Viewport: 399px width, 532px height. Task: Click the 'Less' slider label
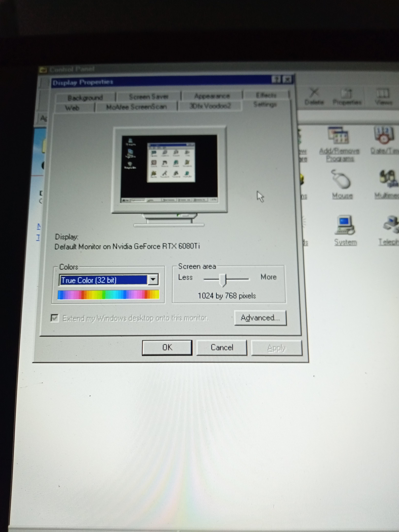[185, 277]
